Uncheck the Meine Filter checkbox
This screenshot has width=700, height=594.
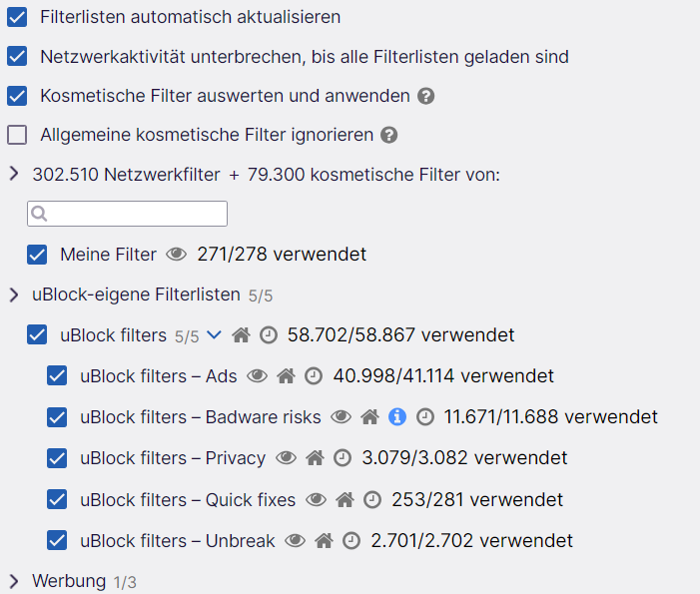pyautogui.click(x=37, y=255)
